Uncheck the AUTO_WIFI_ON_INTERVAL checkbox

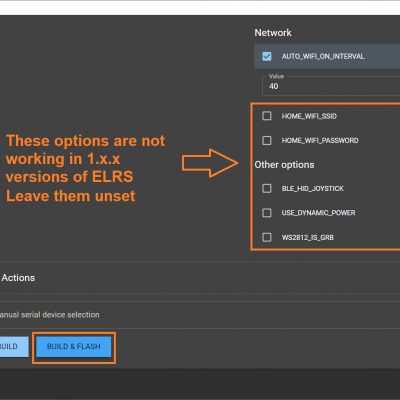tap(267, 56)
